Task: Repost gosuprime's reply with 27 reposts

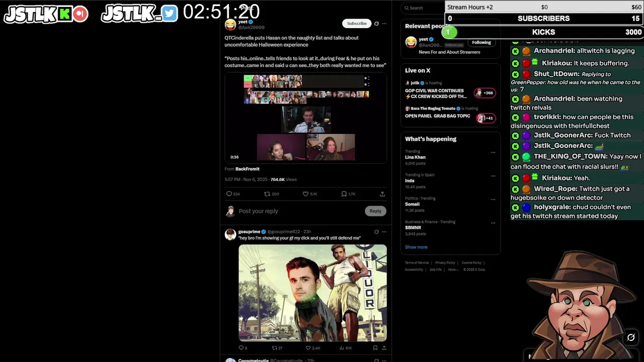Action: coord(275,348)
